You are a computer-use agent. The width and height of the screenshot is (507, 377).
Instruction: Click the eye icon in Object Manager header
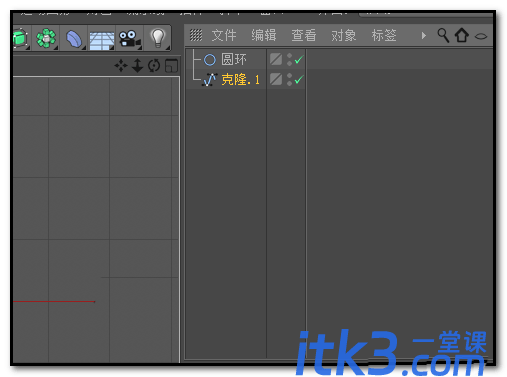(481, 36)
